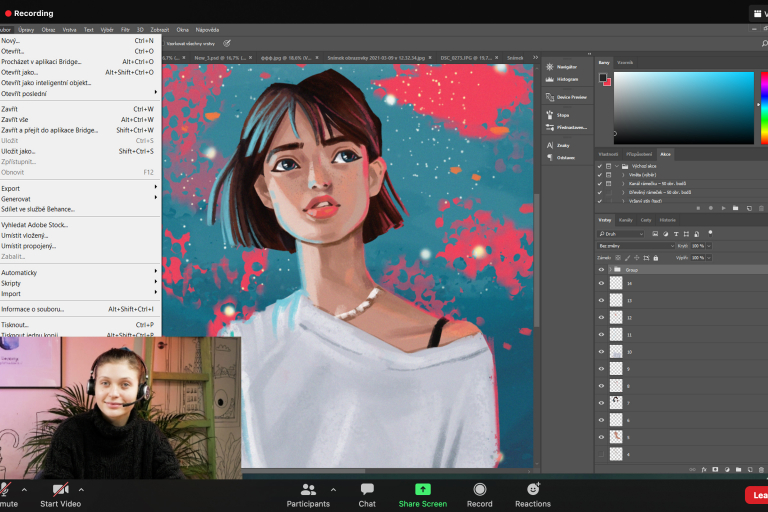Click the Device Preview panel icon
The height and width of the screenshot is (512, 768).
pyautogui.click(x=551, y=97)
